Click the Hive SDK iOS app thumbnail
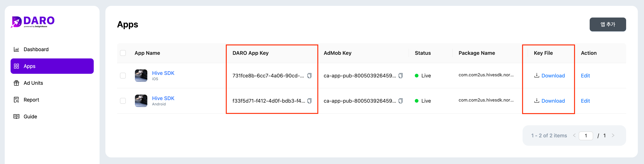This screenshot has height=164, width=644. click(x=141, y=76)
